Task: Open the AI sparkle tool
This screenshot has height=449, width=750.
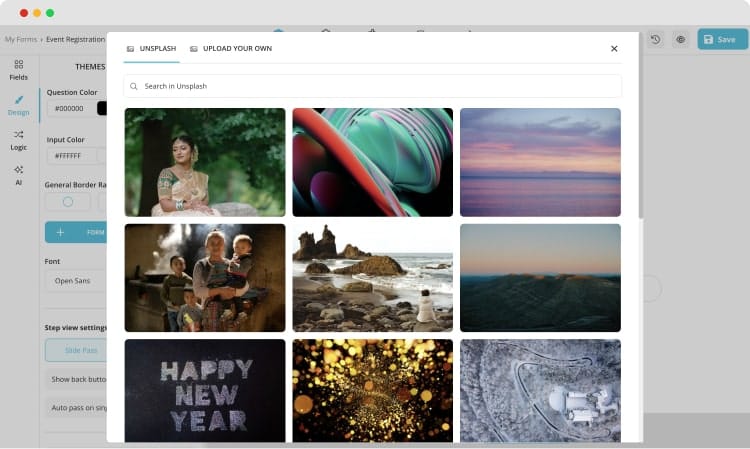Action: click(19, 174)
